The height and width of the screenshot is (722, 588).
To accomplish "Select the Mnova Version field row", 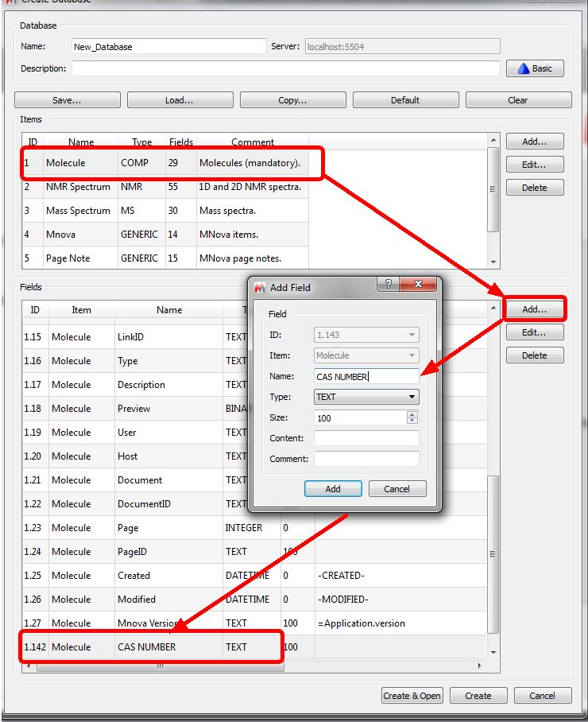I will pos(254,623).
